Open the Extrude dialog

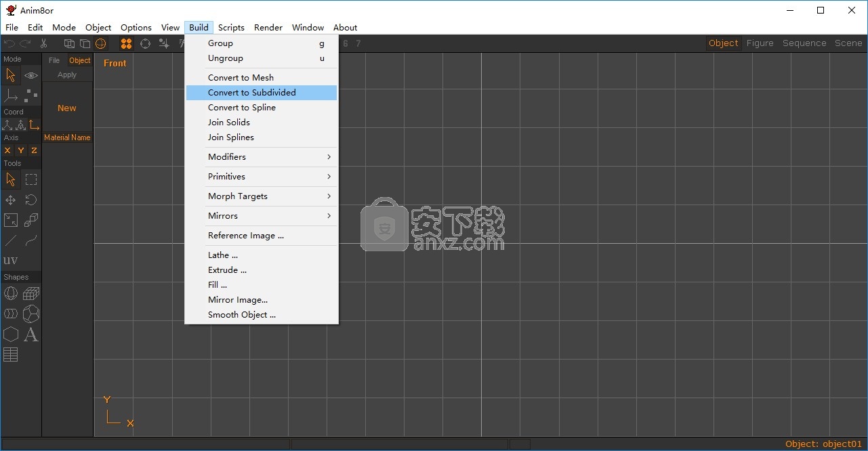(x=262, y=270)
